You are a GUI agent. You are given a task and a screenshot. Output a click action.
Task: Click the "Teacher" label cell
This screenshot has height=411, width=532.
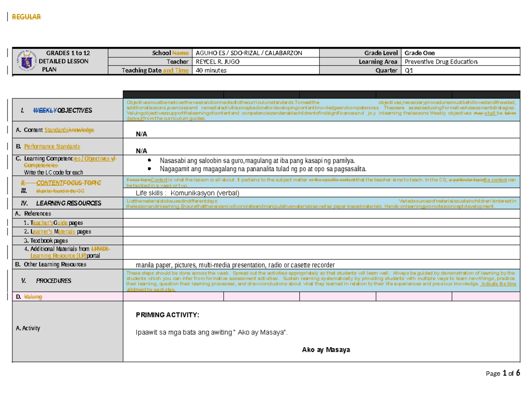[150, 62]
